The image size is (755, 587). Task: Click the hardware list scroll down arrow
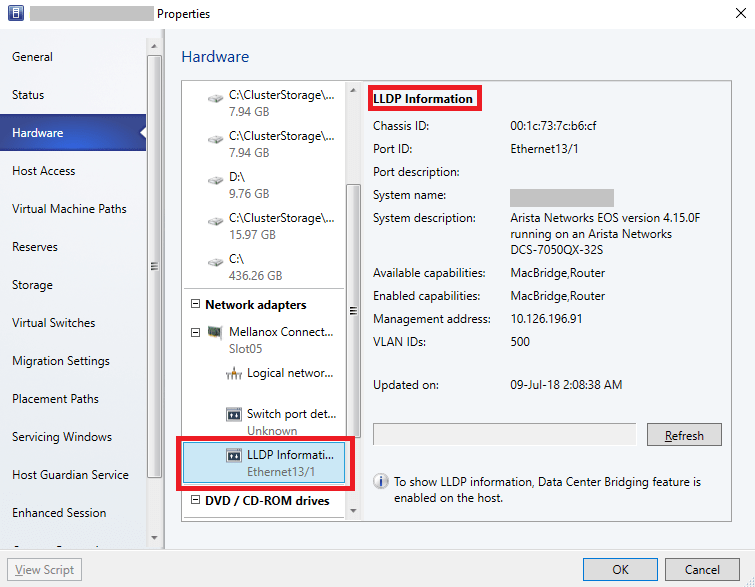352,511
